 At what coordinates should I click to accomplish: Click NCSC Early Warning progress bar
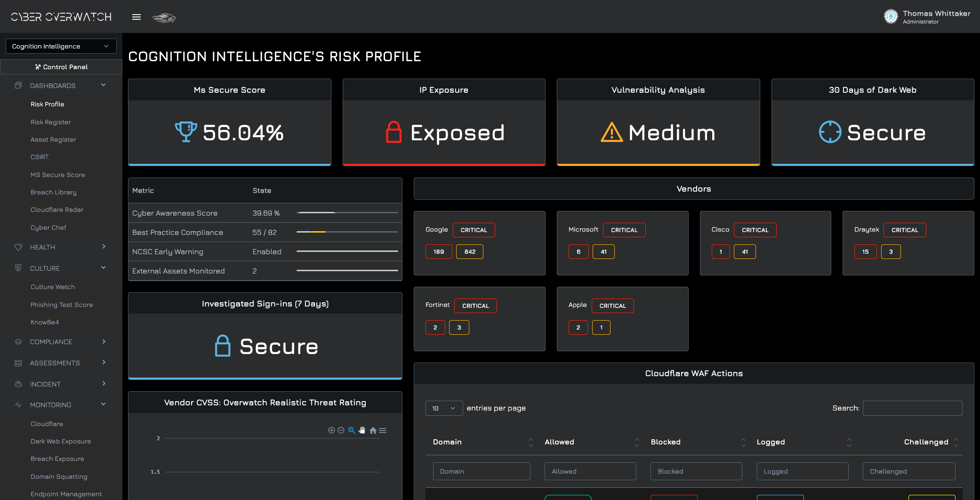[x=347, y=251]
